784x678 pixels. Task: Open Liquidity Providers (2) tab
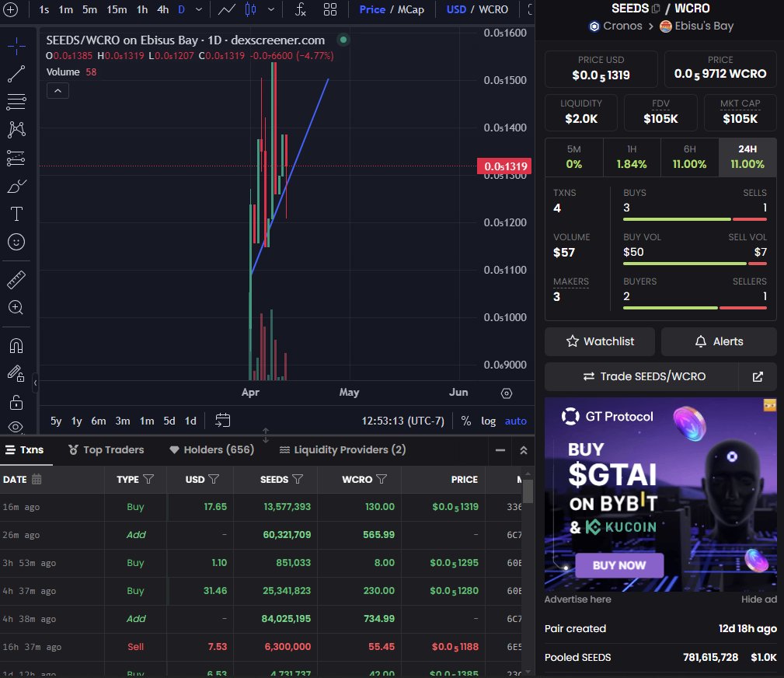click(x=343, y=450)
